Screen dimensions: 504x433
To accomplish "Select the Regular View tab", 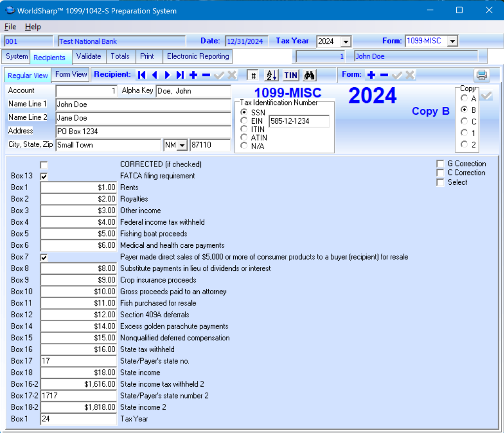I will (28, 75).
